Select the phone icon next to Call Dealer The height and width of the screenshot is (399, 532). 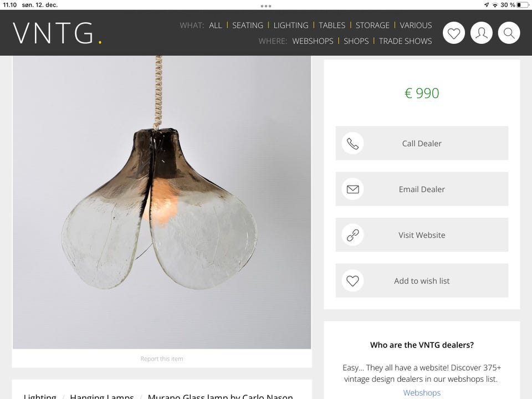[352, 143]
